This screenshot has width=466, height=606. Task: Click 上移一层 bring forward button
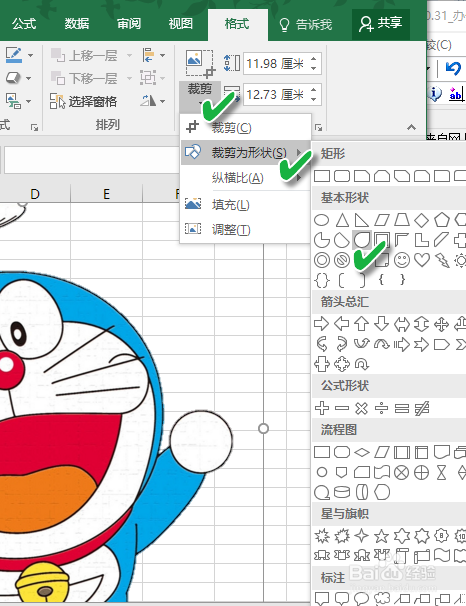coord(84,56)
